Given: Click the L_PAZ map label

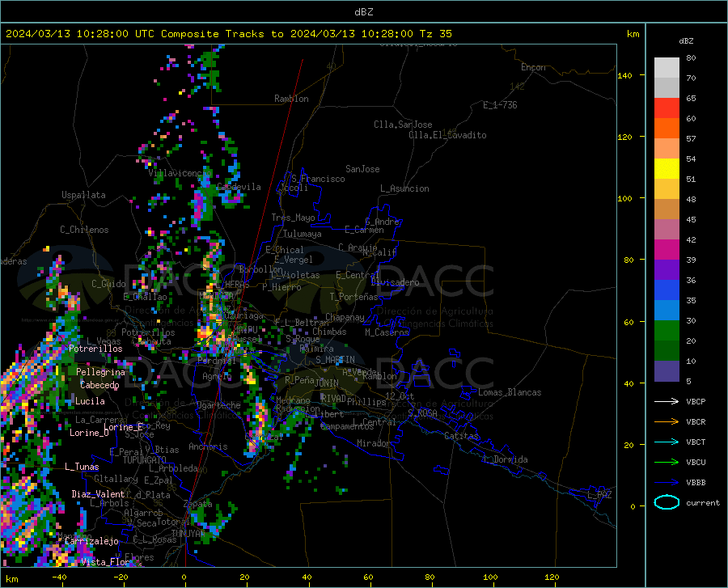Looking at the screenshot, I should [x=599, y=495].
